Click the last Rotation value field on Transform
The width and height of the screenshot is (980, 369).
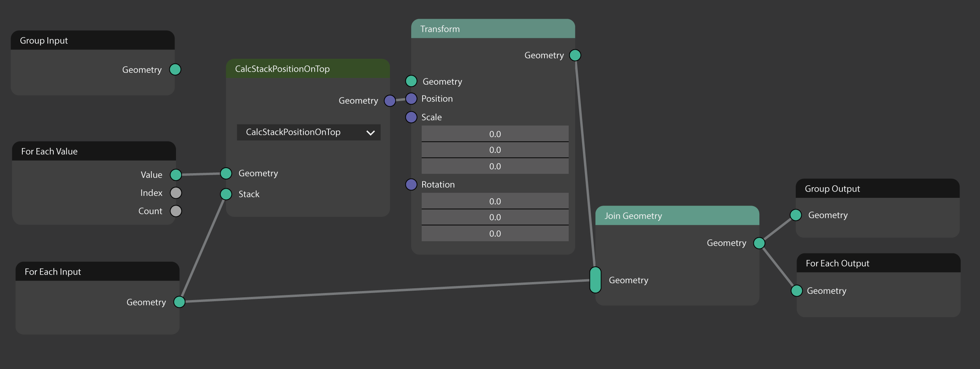(x=495, y=233)
